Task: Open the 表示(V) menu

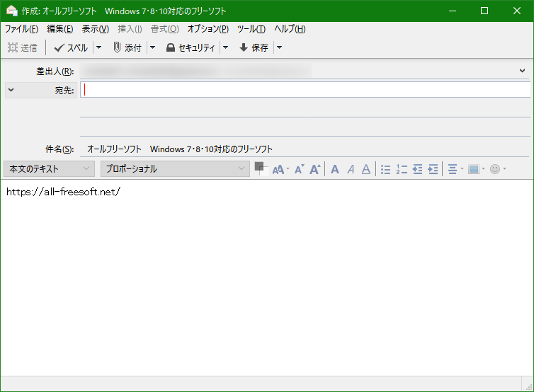Action: pos(96,29)
